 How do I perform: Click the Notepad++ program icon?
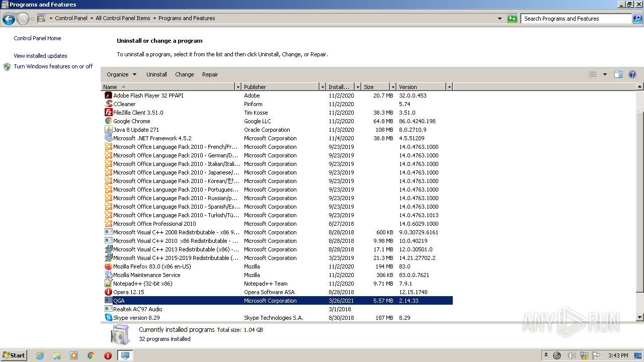[x=108, y=284]
